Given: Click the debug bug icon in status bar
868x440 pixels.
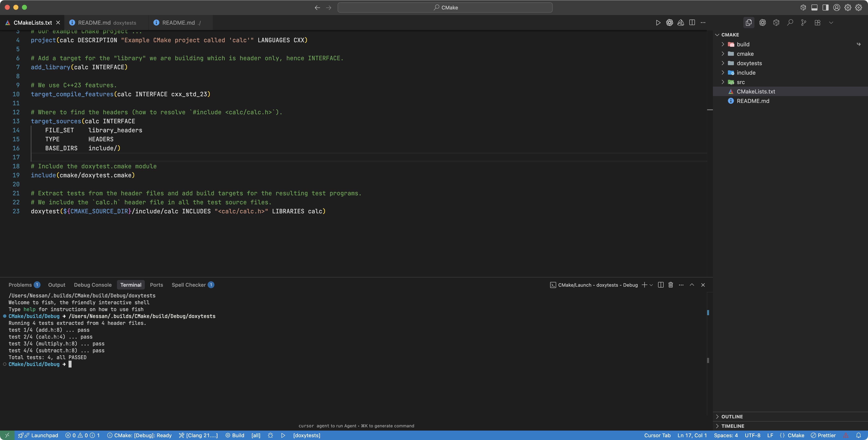Looking at the screenshot, I should [270, 435].
